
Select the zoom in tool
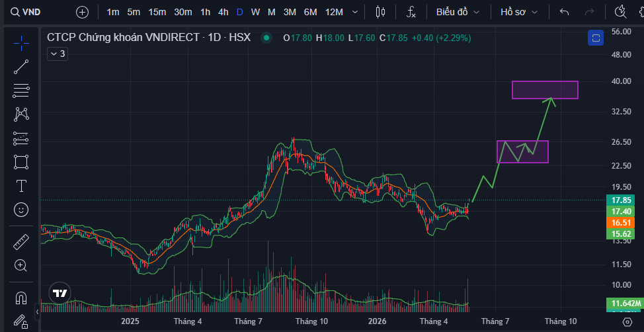(x=21, y=265)
